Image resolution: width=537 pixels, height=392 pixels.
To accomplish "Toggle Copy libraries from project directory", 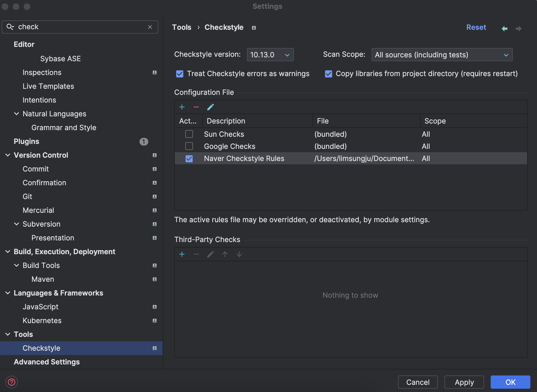I will coord(329,74).
